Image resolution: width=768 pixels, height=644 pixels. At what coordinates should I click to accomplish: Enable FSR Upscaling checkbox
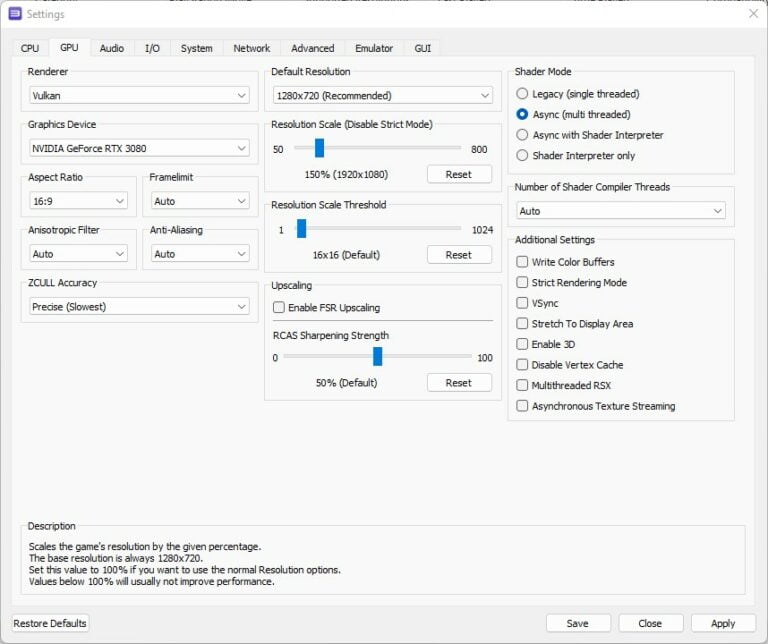pyautogui.click(x=279, y=307)
